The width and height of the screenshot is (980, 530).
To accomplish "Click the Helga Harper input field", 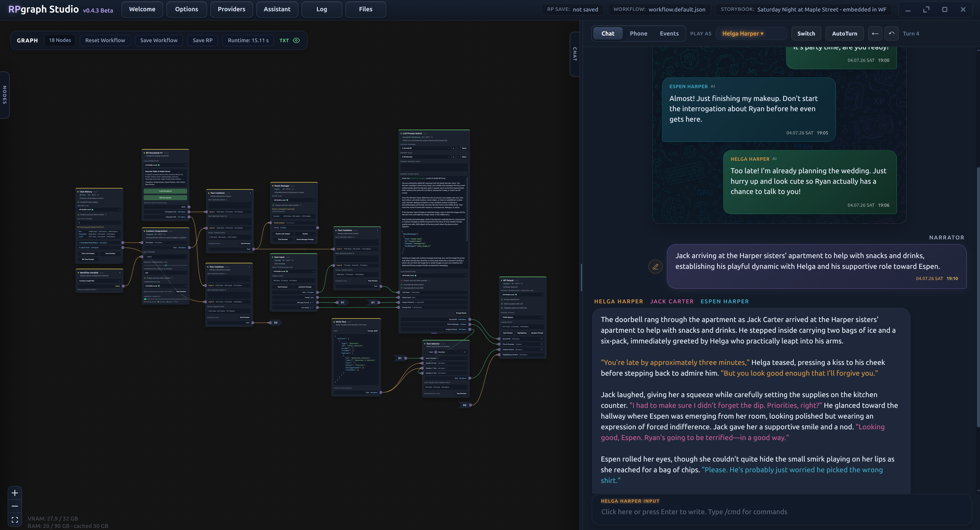I will (782, 512).
